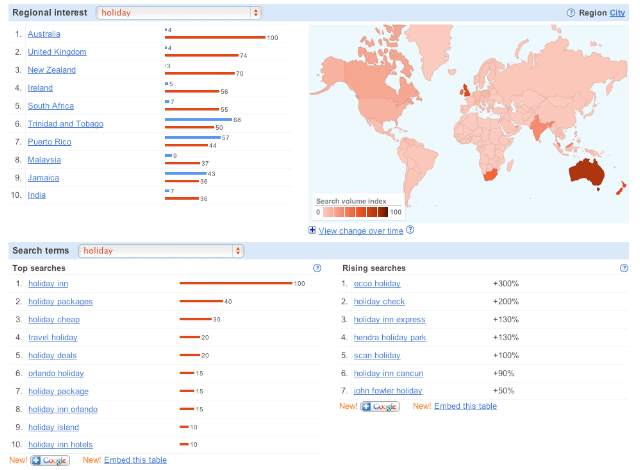Open the Ireland region link
This screenshot has height=470, width=640.
(40, 88)
